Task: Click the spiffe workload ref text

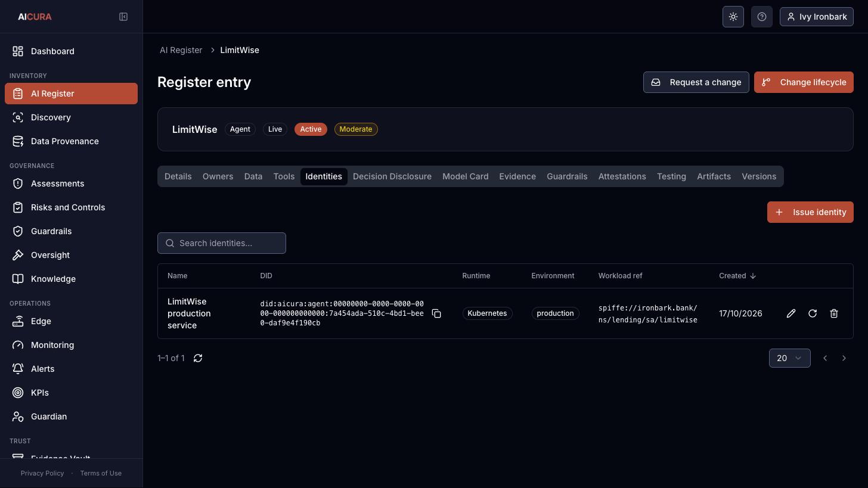Action: click(648, 314)
